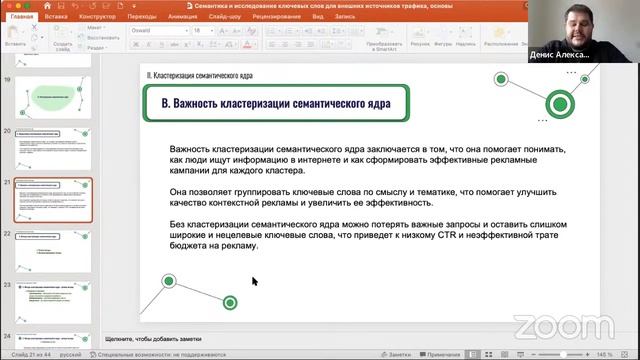The width and height of the screenshot is (640, 360).
Task: Open the Arrange (Расположение) menu
Action: point(501,37)
